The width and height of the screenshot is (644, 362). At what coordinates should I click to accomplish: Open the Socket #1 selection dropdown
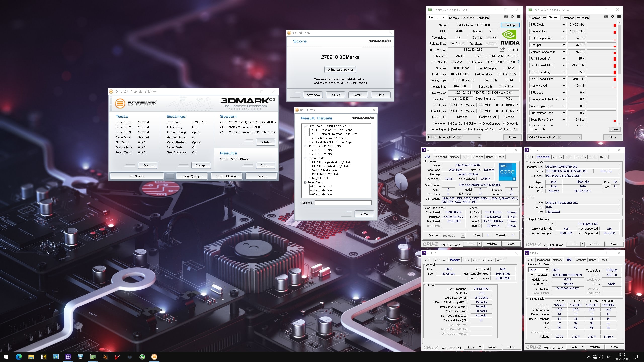click(x=453, y=236)
